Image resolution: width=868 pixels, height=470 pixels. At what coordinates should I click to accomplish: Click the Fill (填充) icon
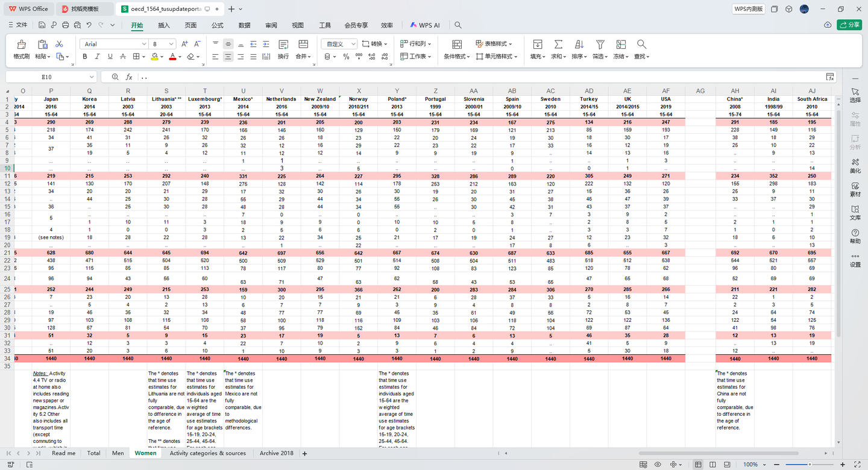point(537,45)
